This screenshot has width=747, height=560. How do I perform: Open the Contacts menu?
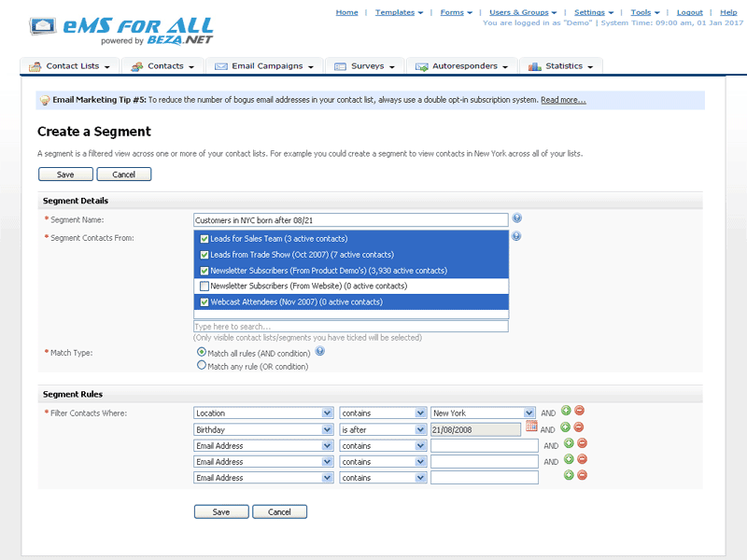click(x=162, y=66)
